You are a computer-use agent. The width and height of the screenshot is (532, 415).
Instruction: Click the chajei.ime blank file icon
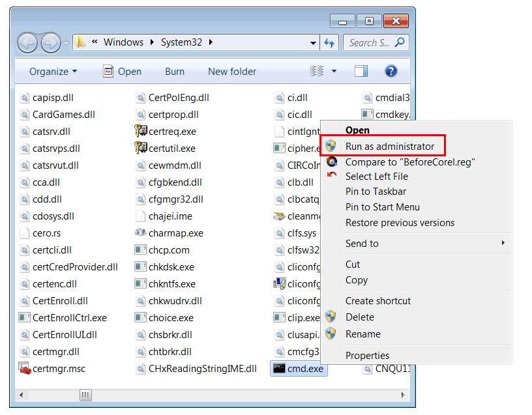click(x=140, y=216)
